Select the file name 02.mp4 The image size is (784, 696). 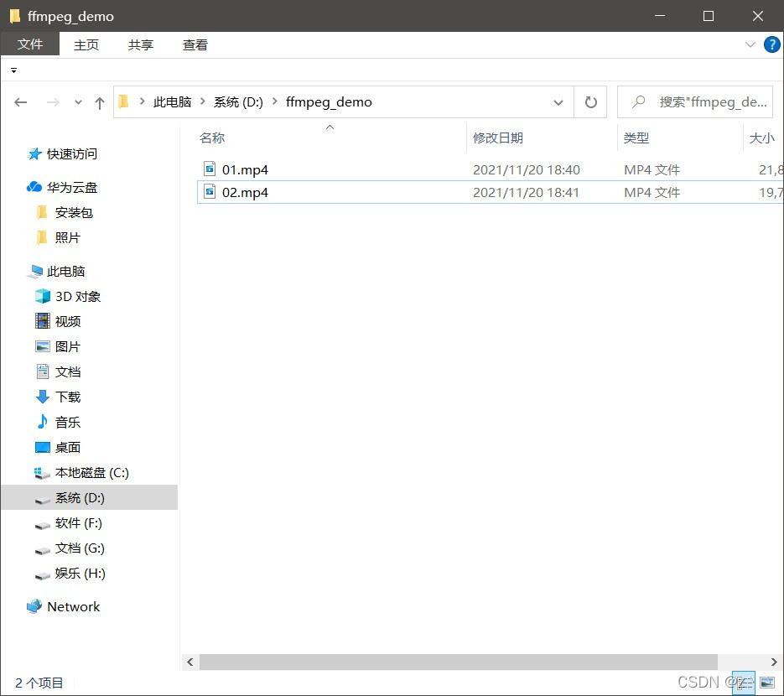(x=245, y=193)
